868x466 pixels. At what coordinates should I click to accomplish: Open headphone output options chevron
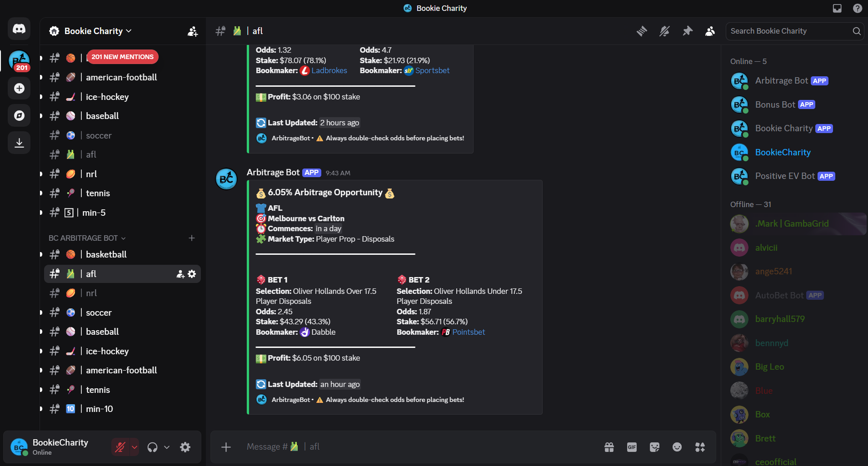[x=167, y=447]
